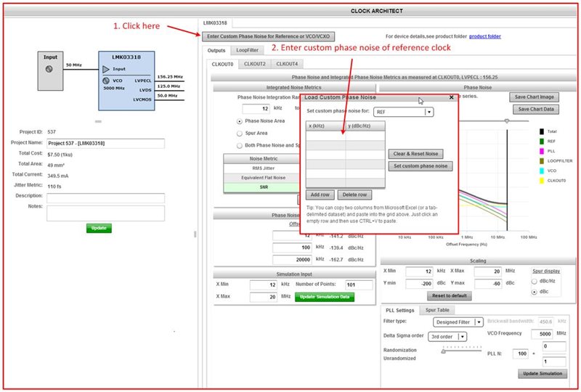Click first empty y (dBc/Hz) grid cell
Screen dimensions: 581x392
pos(365,136)
